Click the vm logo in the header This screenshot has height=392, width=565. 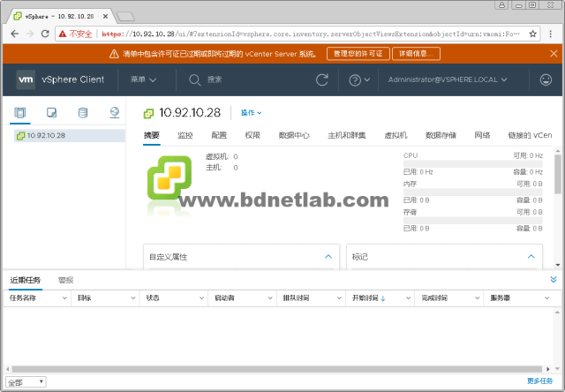click(26, 79)
